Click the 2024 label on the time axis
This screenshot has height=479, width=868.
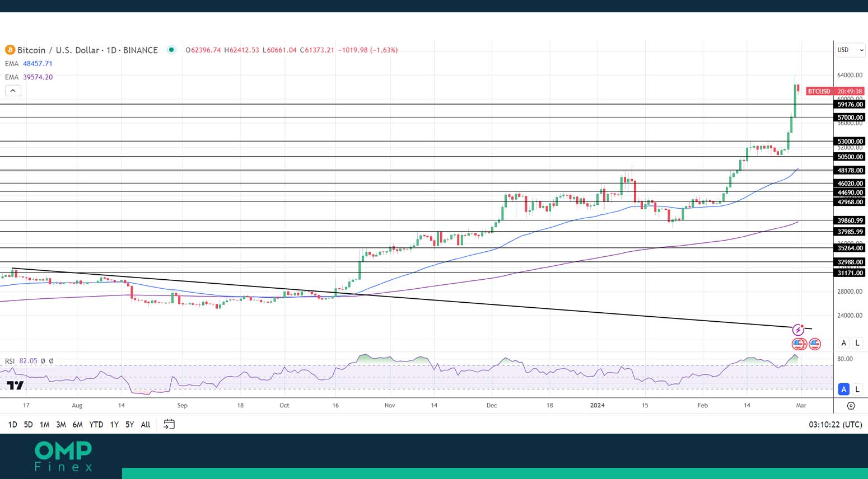598,405
